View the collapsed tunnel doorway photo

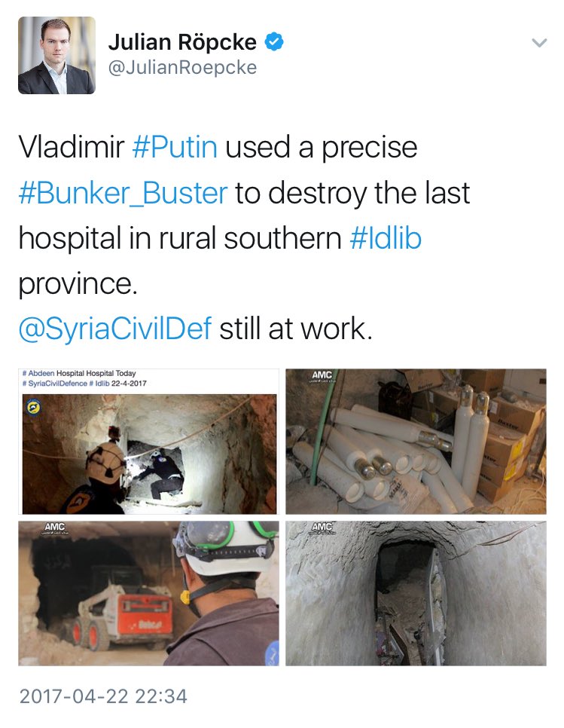[x=416, y=593]
